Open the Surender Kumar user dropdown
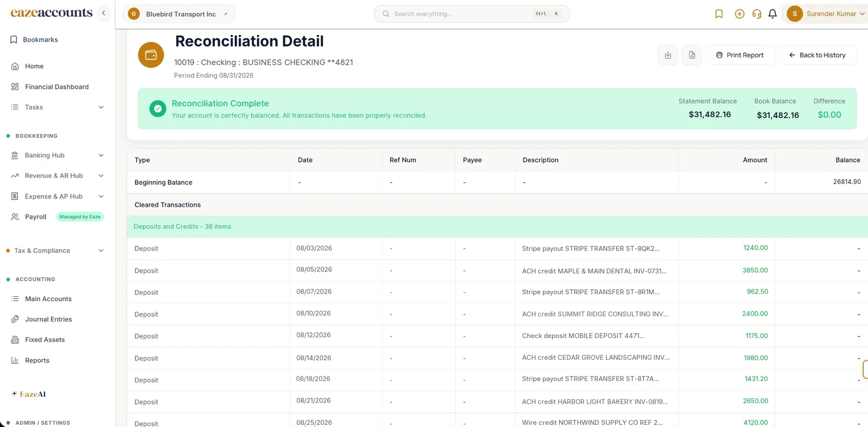The height and width of the screenshot is (427, 868). tap(826, 14)
